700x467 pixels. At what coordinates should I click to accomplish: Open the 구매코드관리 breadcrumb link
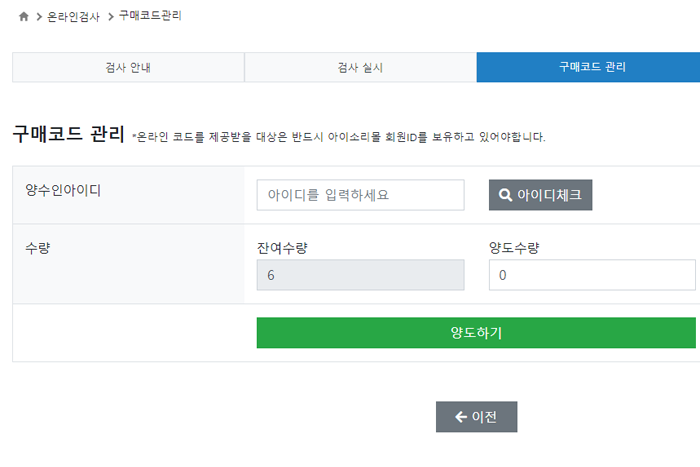click(x=150, y=16)
